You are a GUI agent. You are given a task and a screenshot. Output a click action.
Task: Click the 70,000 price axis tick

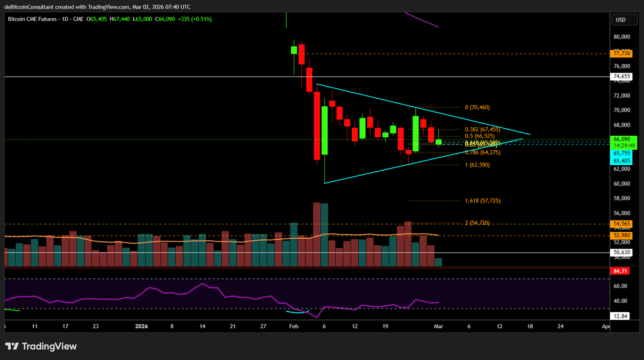click(x=621, y=111)
